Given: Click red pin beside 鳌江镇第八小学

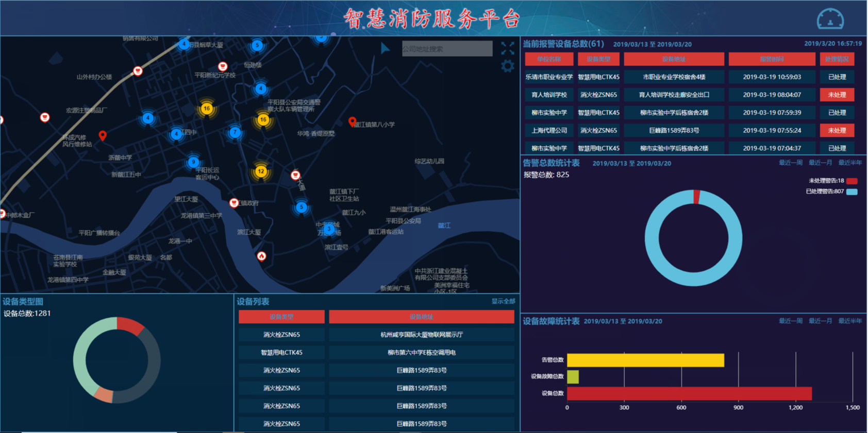Looking at the screenshot, I should 352,122.
